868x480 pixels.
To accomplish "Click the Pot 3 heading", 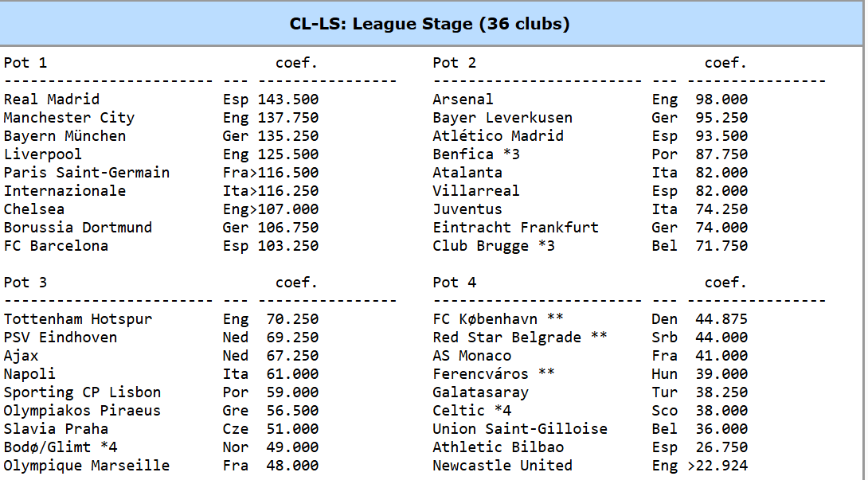I will pos(25,283).
